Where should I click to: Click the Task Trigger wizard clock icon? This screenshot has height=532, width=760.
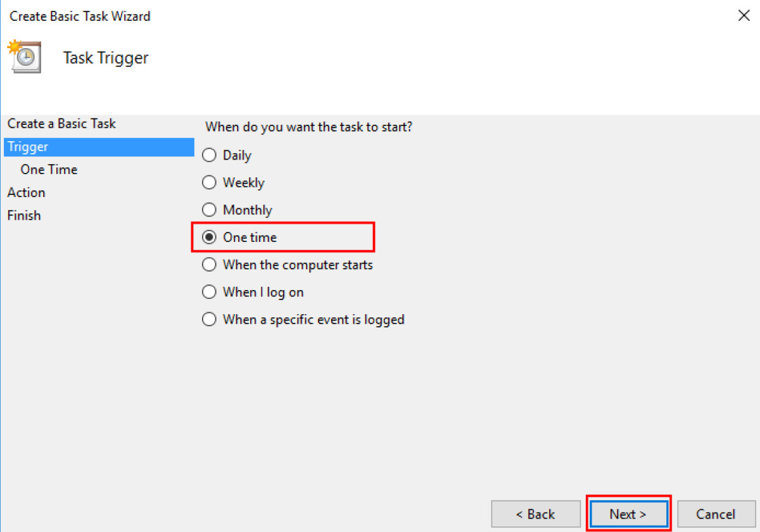[24, 56]
